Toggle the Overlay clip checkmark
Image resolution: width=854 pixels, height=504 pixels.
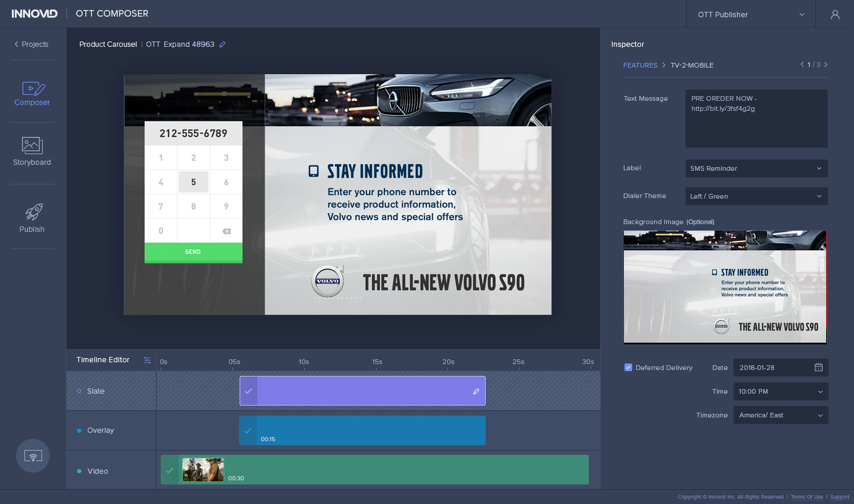tap(248, 430)
